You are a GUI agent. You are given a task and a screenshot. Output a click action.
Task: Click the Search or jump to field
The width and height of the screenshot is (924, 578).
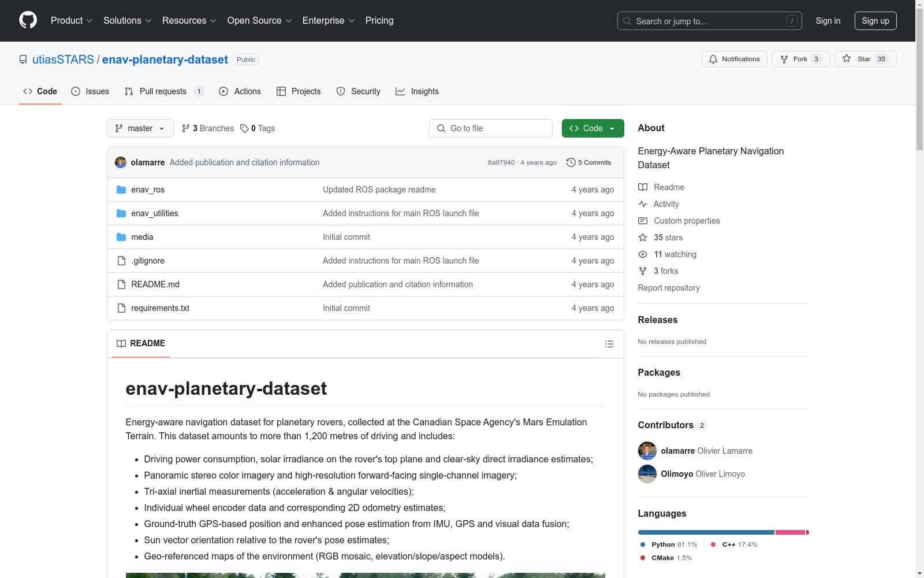pyautogui.click(x=710, y=21)
